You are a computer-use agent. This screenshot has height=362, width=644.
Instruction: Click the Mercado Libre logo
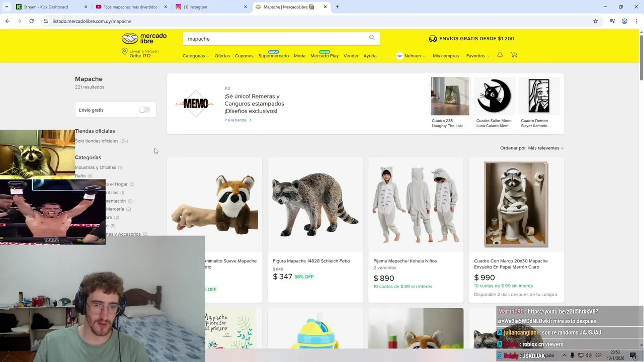point(144,38)
